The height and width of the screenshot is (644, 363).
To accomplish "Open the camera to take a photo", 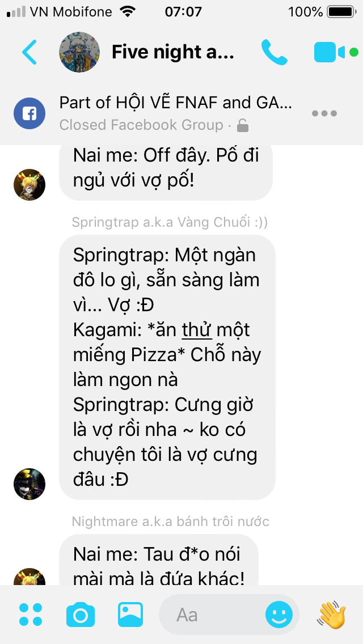I will point(81,615).
